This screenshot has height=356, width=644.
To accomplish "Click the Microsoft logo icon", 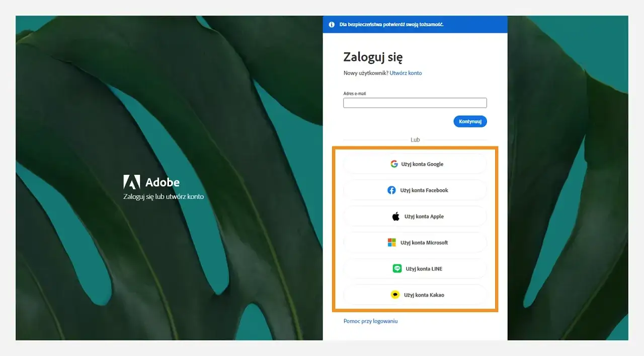I will coord(391,243).
